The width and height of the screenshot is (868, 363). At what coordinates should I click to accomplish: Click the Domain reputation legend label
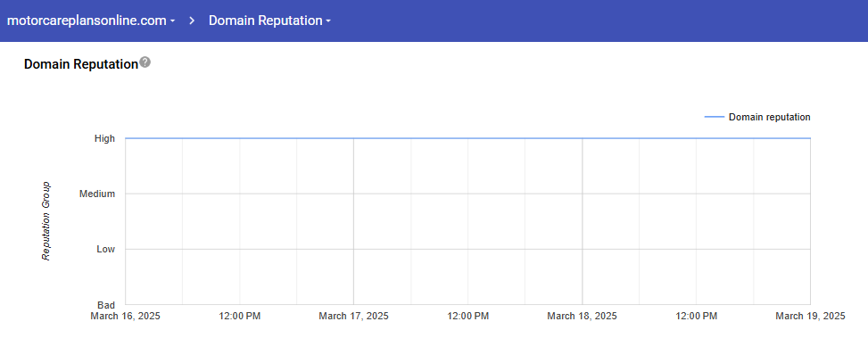[x=769, y=117]
